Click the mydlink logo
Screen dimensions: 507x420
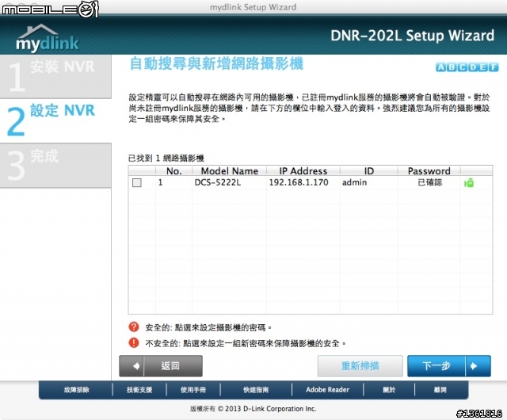pyautogui.click(x=48, y=38)
